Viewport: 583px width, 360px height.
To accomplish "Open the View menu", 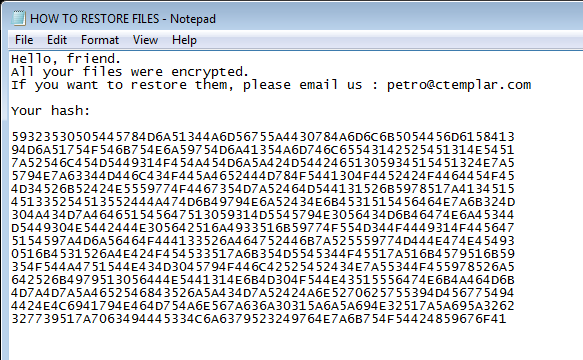I will pos(145,40).
